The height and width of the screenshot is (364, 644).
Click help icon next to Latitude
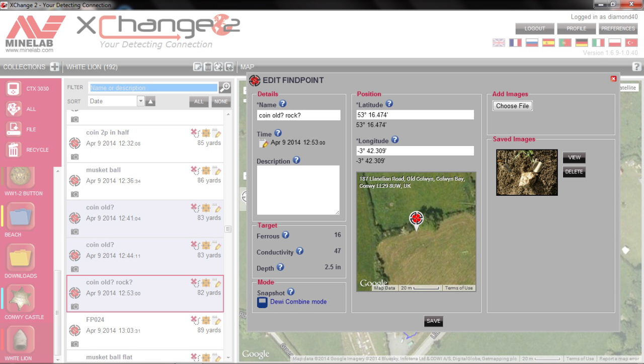tap(389, 104)
